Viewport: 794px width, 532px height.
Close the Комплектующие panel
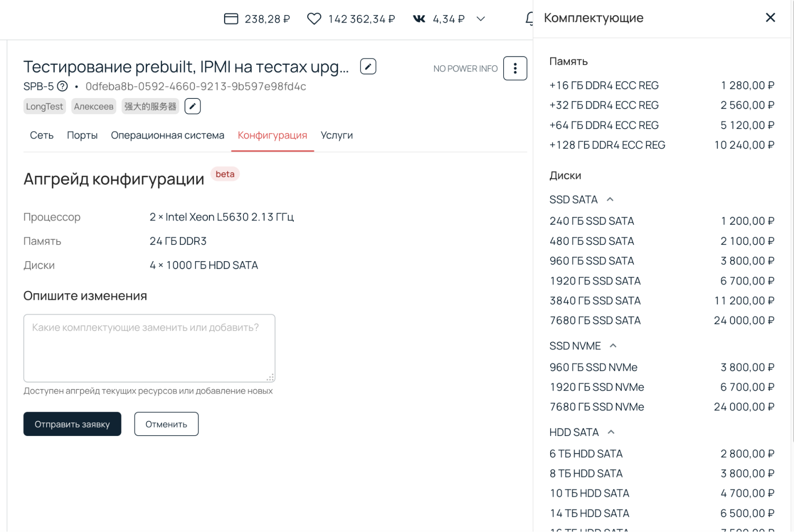tap(770, 17)
